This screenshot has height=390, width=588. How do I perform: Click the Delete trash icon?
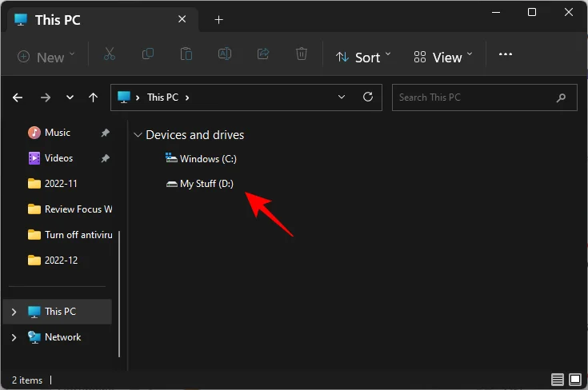(x=301, y=54)
